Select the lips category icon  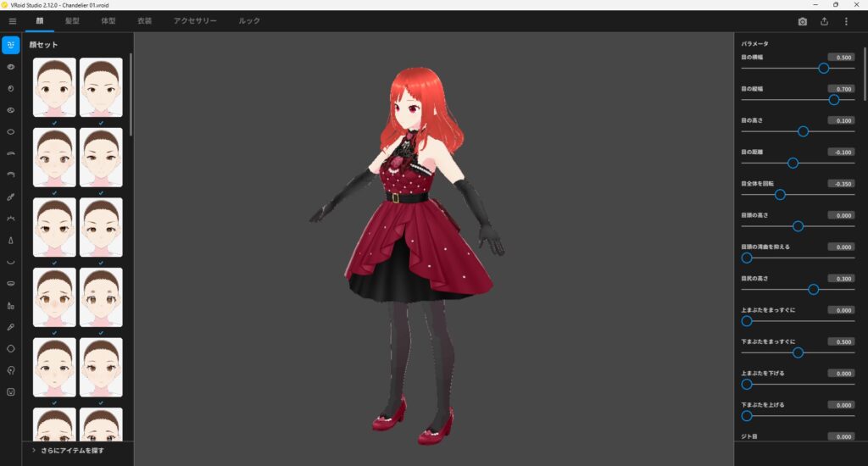[x=10, y=283]
